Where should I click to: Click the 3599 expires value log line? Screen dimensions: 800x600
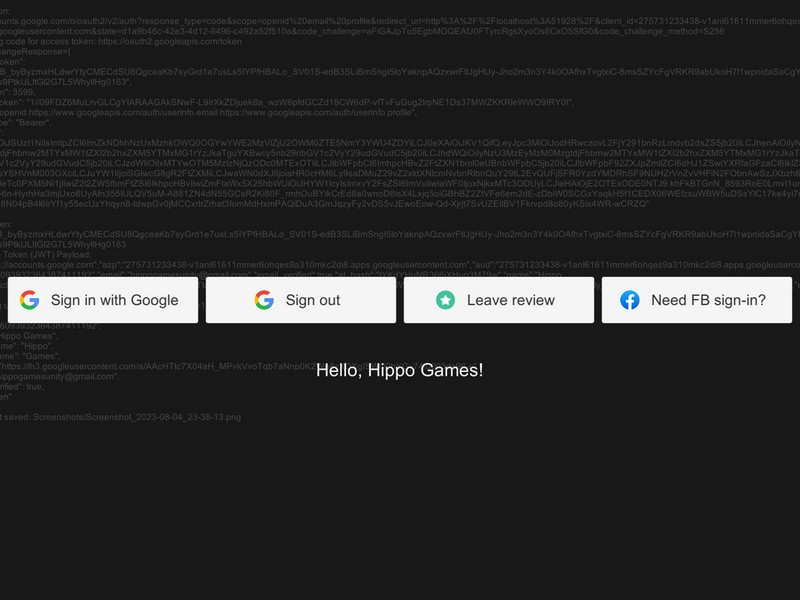coord(18,92)
